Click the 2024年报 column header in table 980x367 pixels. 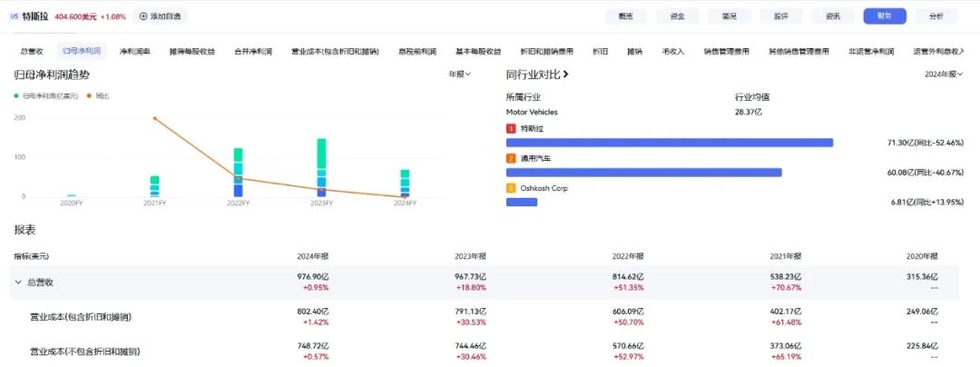(x=312, y=256)
